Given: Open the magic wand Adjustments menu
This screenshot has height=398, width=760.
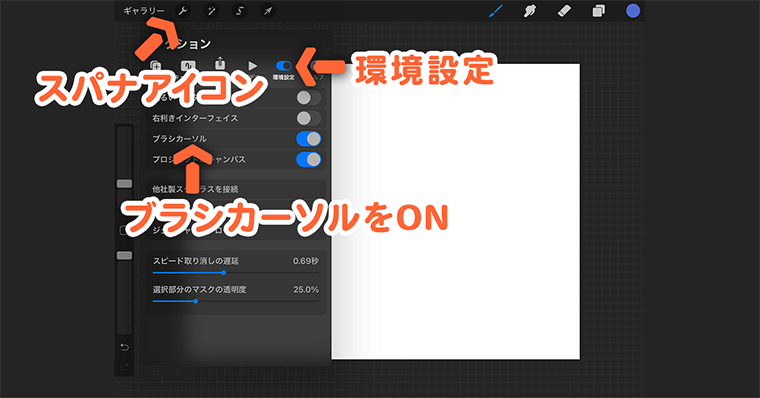Looking at the screenshot, I should pyautogui.click(x=211, y=11).
